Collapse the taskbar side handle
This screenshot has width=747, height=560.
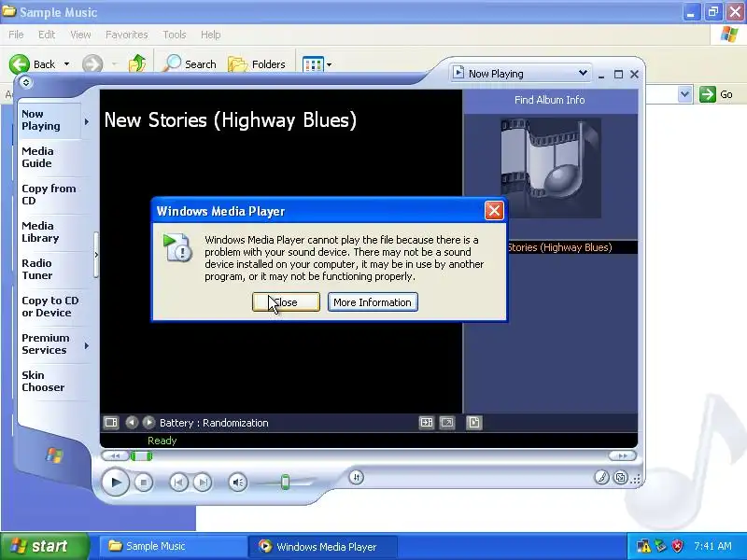coord(96,255)
